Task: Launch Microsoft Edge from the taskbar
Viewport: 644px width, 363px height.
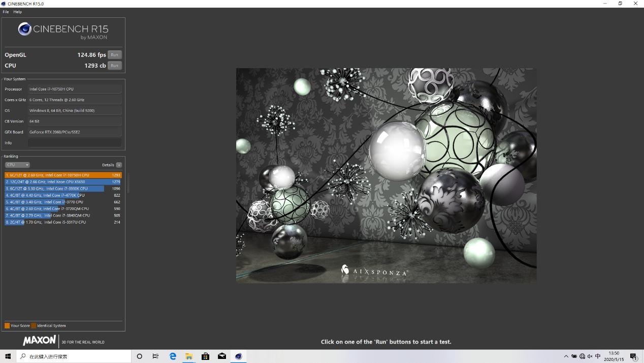Action: point(173,356)
